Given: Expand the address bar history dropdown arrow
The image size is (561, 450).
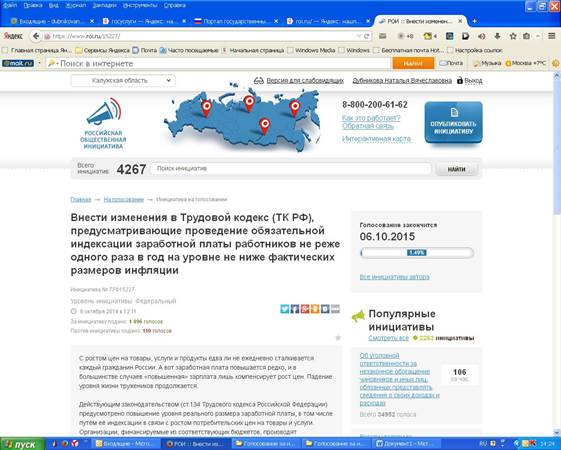Looking at the screenshot, I should pos(359,36).
